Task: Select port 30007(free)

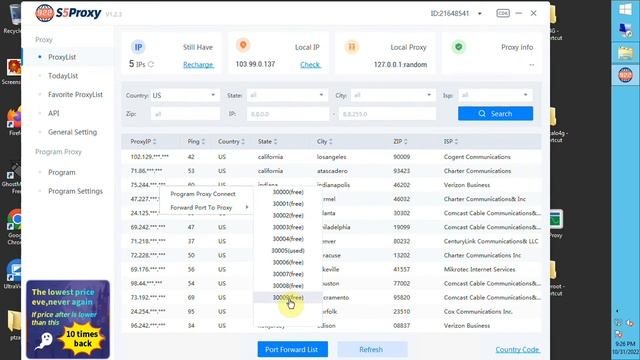Action: [288, 274]
